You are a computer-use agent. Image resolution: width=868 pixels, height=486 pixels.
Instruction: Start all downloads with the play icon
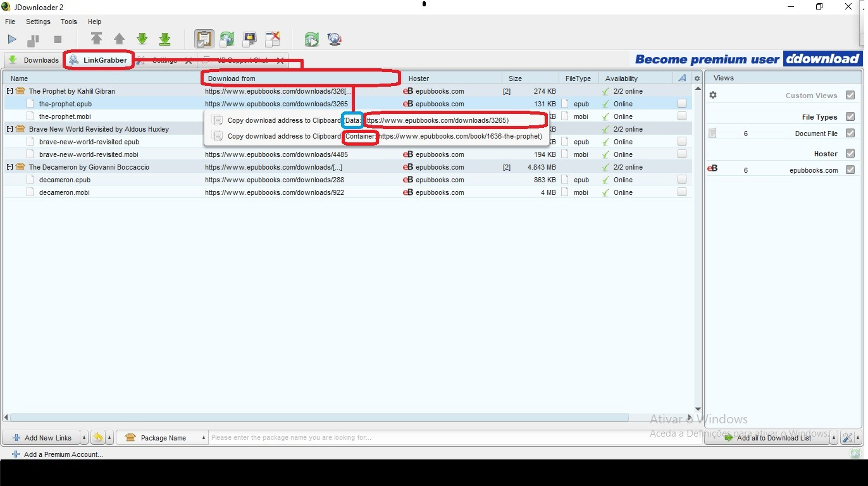pyautogui.click(x=11, y=39)
